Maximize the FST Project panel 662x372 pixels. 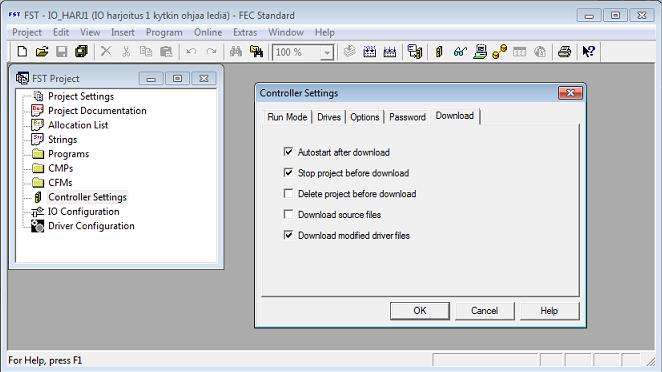coord(177,79)
